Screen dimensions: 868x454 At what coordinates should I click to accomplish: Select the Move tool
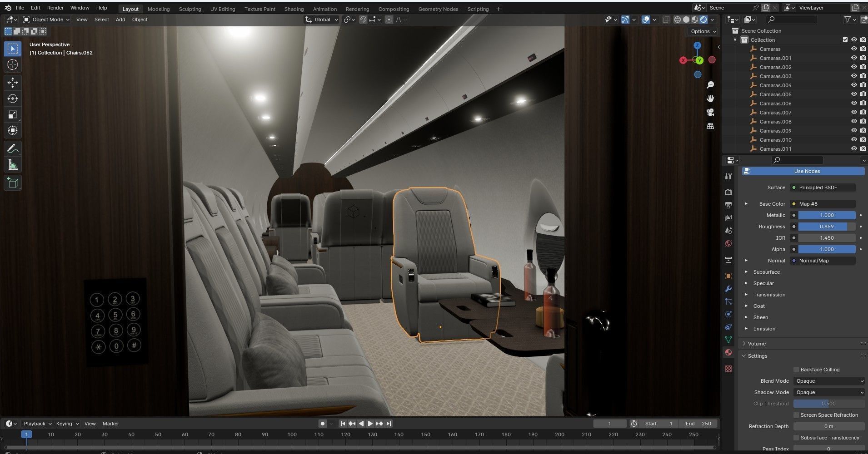tap(13, 82)
